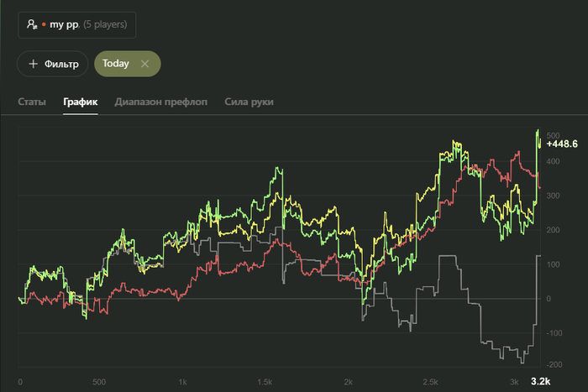Screen dimensions: 588x392
Task: Click the plus icon in Фильтр
Action: (x=34, y=64)
